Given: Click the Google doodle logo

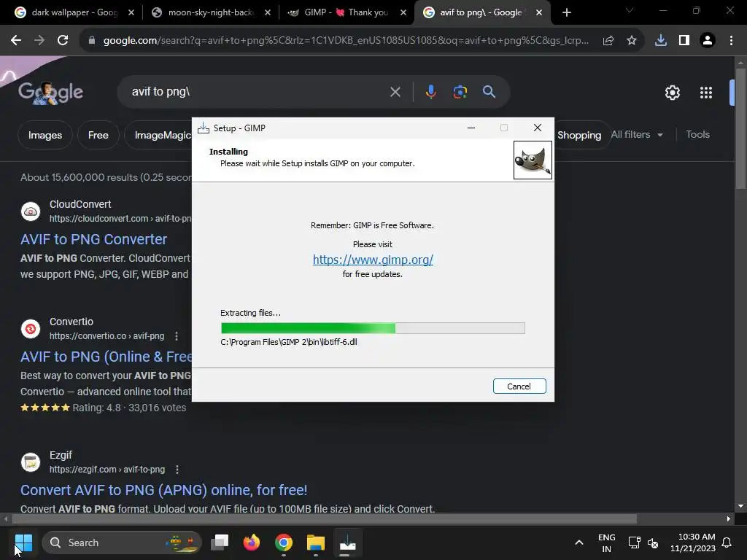Looking at the screenshot, I should pos(50,92).
